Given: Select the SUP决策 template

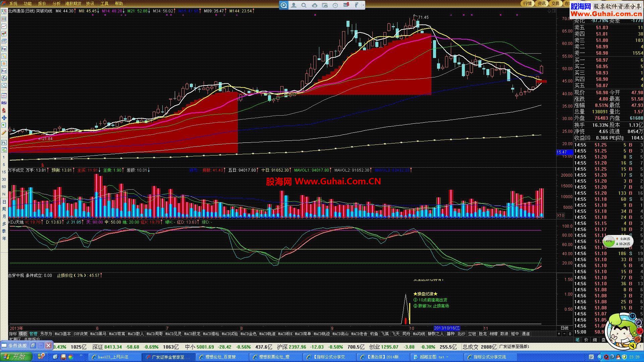Looking at the screenshot, I should pyautogui.click(x=80, y=334).
